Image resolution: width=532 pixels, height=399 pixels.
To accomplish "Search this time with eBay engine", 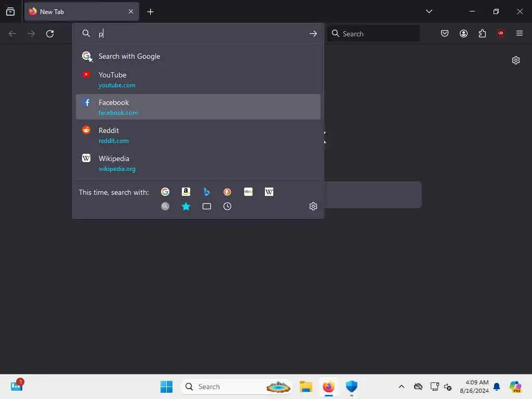I will coord(248,192).
